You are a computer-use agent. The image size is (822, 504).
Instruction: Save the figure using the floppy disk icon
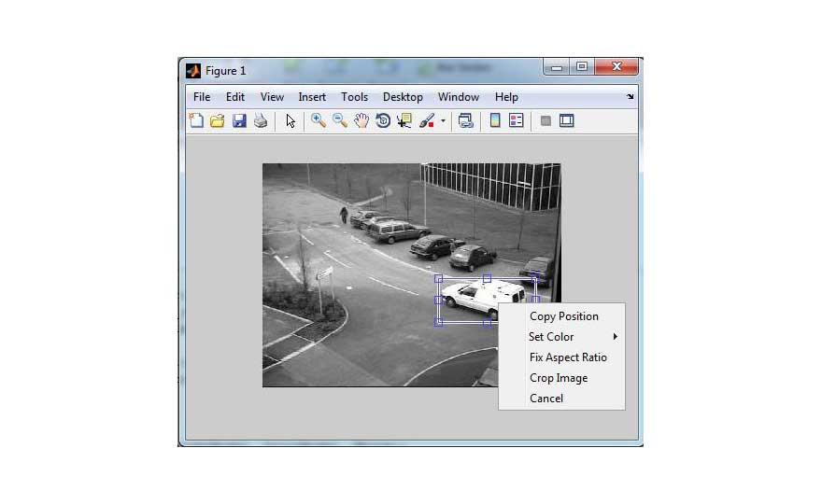click(239, 120)
